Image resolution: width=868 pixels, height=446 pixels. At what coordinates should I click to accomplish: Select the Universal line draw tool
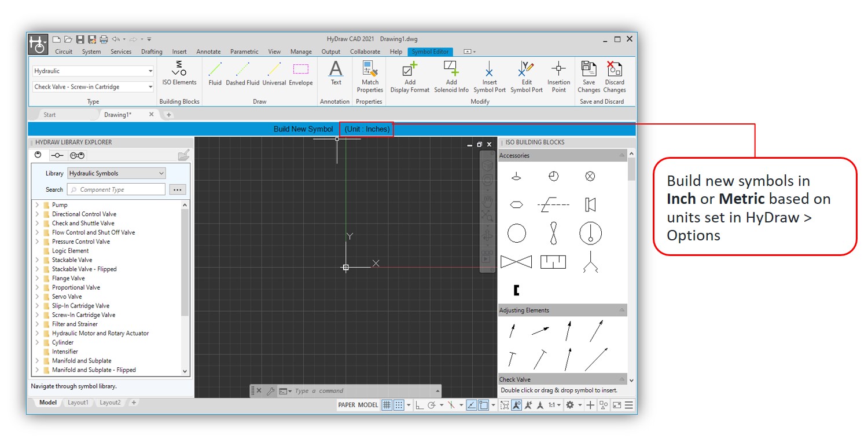coord(274,74)
